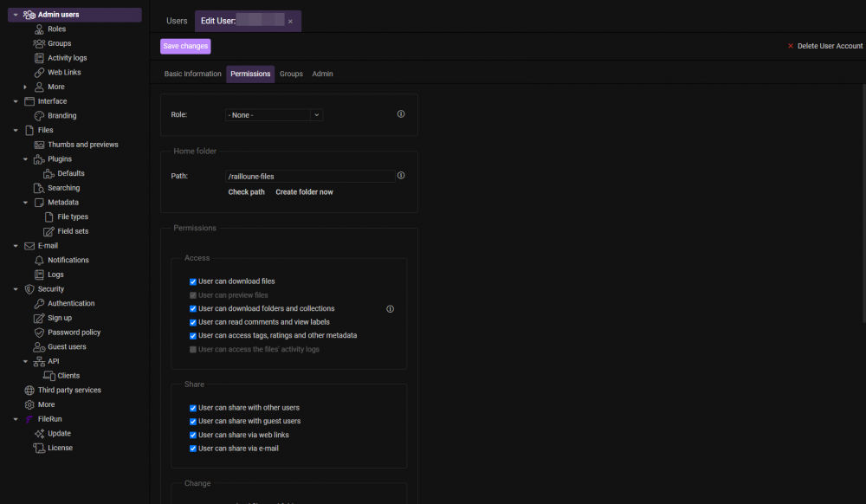
Task: Toggle share with other users checkbox
Action: point(193,408)
